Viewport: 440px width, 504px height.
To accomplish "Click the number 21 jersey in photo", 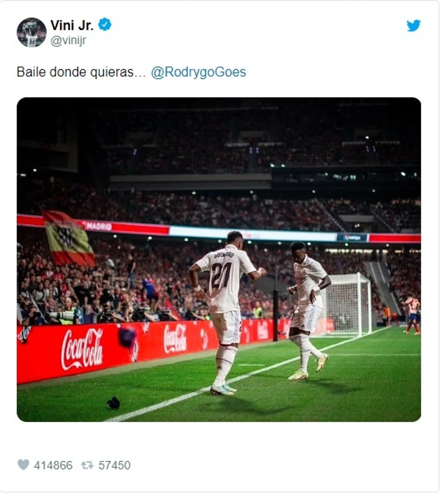I will (x=225, y=279).
